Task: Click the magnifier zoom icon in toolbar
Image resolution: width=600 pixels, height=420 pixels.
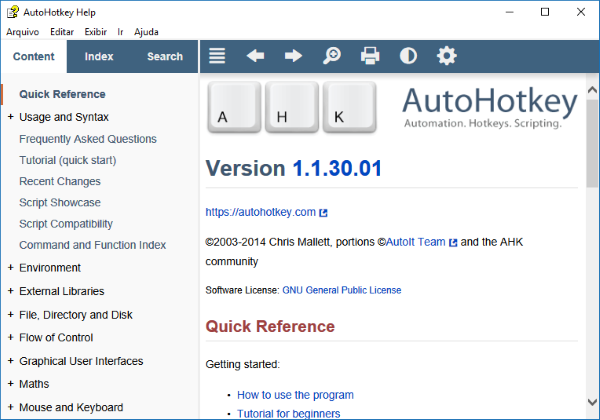Action: [x=332, y=56]
